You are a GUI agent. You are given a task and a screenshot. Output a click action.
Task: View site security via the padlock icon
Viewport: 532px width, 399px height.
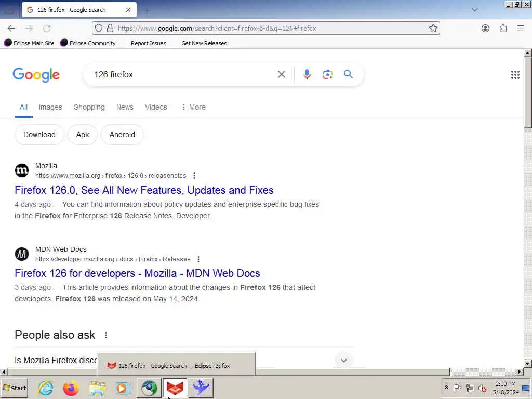click(110, 28)
